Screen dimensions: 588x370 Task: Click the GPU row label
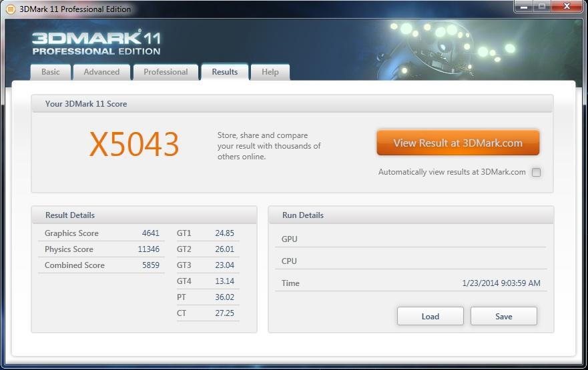[289, 239]
